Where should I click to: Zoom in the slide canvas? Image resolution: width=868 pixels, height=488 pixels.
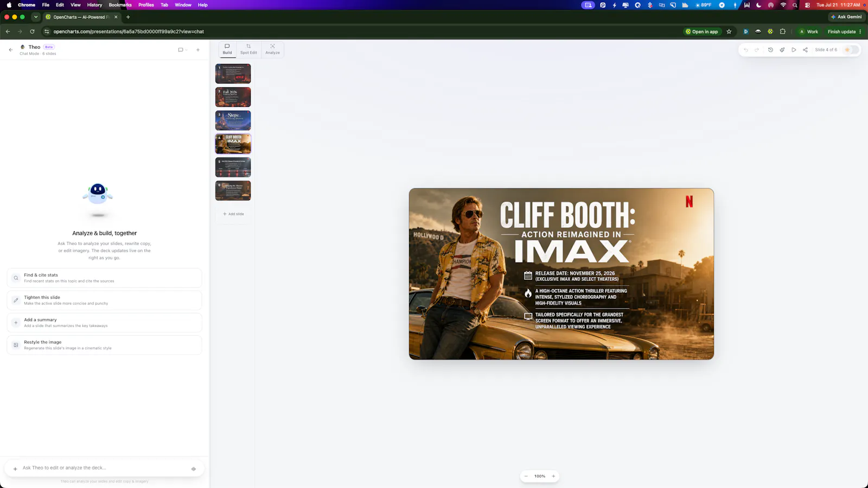[x=553, y=476]
